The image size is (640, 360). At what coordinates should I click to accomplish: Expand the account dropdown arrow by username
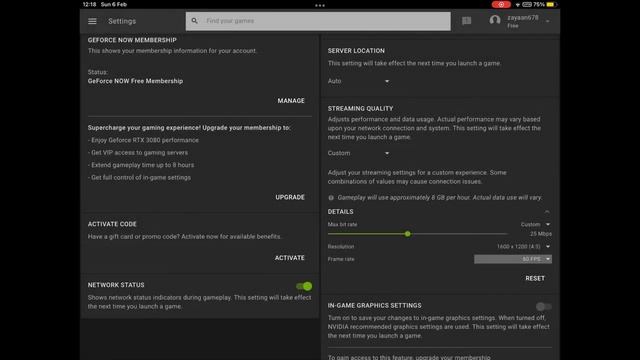coord(548,21)
